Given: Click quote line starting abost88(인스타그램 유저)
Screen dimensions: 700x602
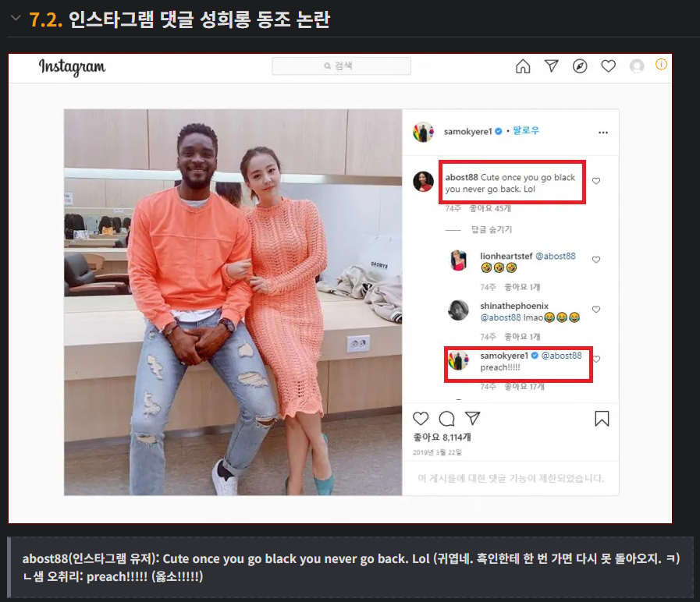Looking at the screenshot, I should [x=351, y=558].
